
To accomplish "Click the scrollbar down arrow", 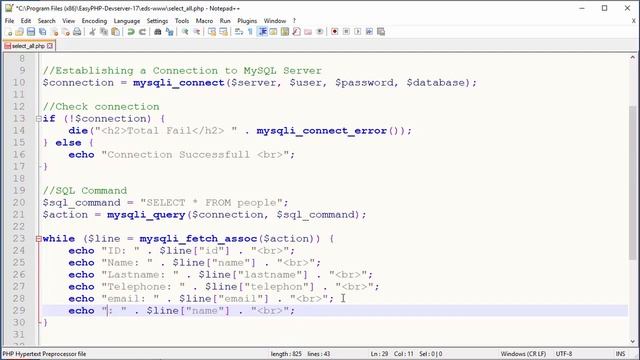I will 633,342.
